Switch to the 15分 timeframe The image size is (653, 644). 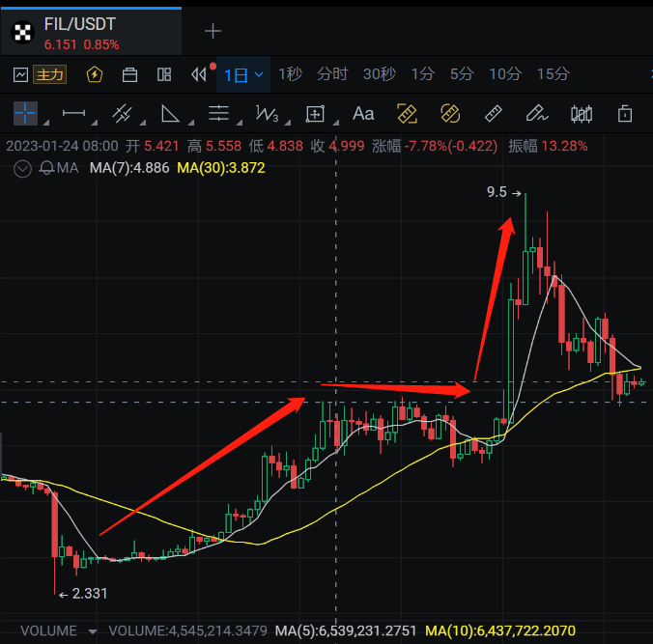pyautogui.click(x=553, y=74)
